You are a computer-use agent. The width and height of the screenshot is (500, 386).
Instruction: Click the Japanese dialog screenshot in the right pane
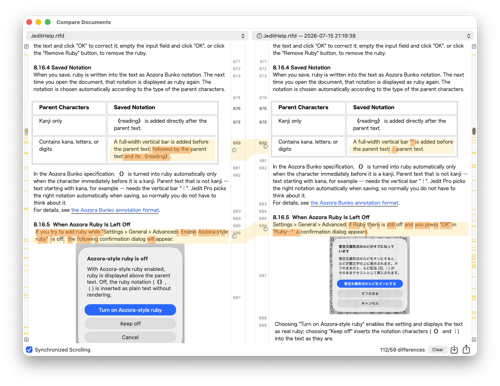click(x=369, y=275)
